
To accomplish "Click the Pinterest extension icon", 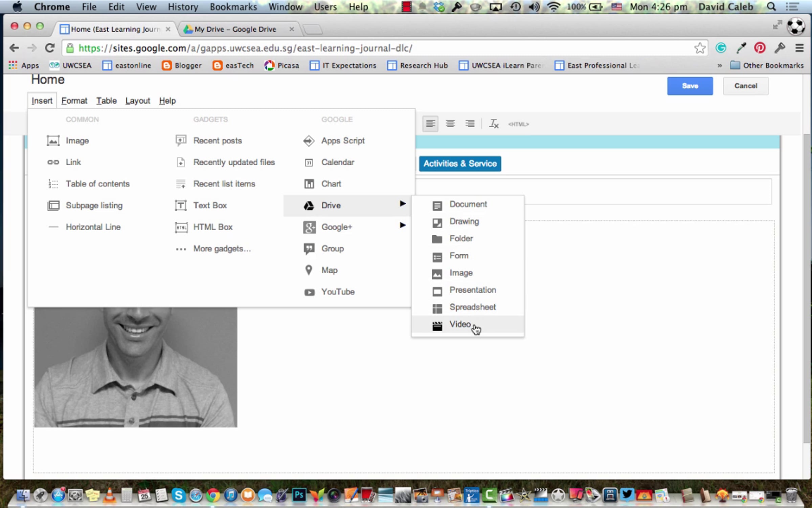I will point(760,48).
